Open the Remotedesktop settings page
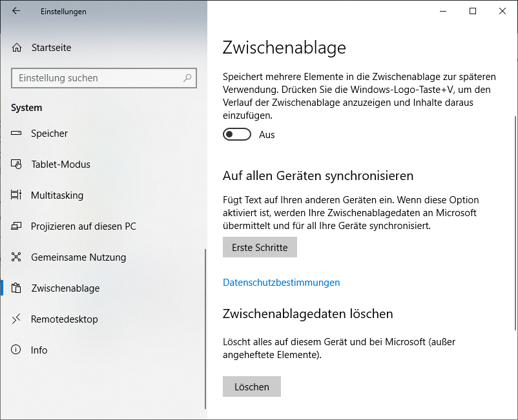518x420 pixels. point(64,319)
